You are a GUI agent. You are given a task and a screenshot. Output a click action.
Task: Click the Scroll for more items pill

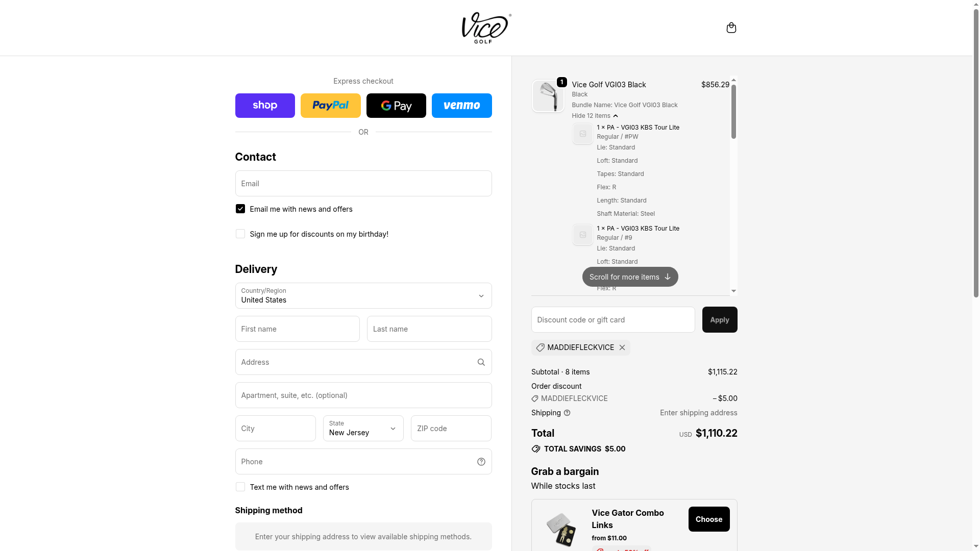pyautogui.click(x=630, y=277)
